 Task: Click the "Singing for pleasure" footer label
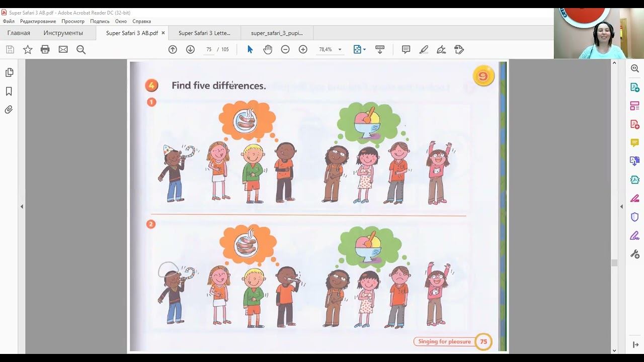click(444, 342)
